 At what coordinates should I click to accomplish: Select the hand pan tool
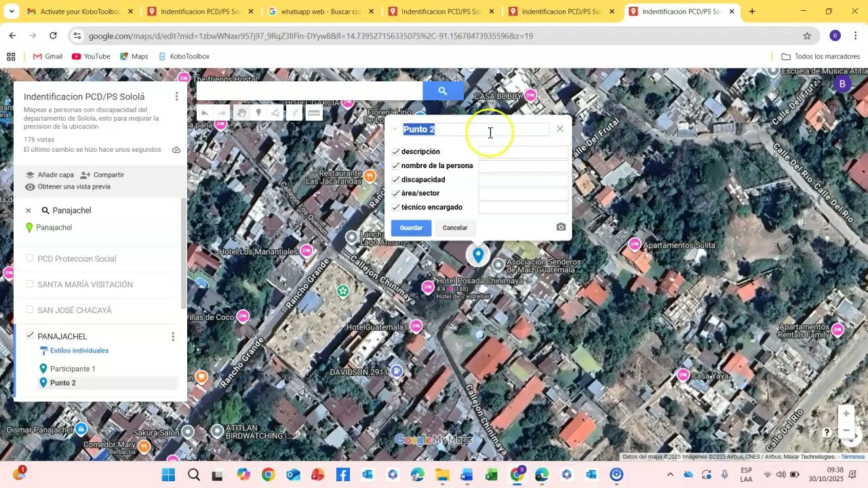point(241,113)
